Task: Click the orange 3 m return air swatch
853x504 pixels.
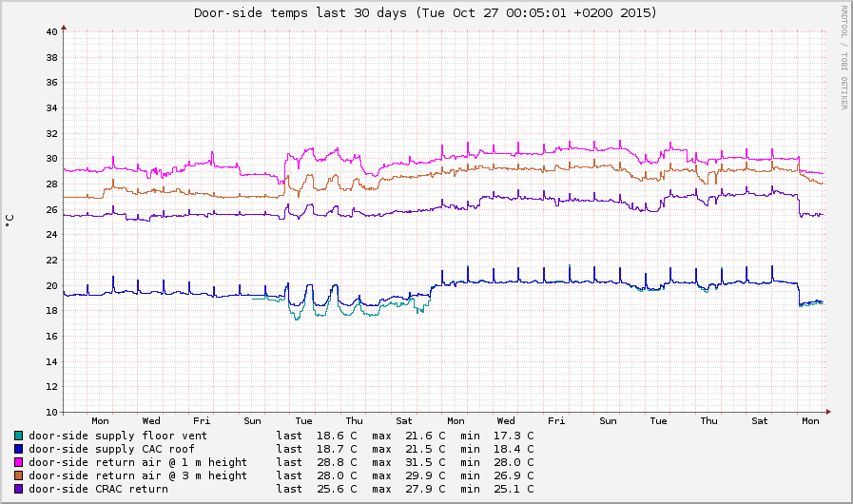Action: pos(18,475)
